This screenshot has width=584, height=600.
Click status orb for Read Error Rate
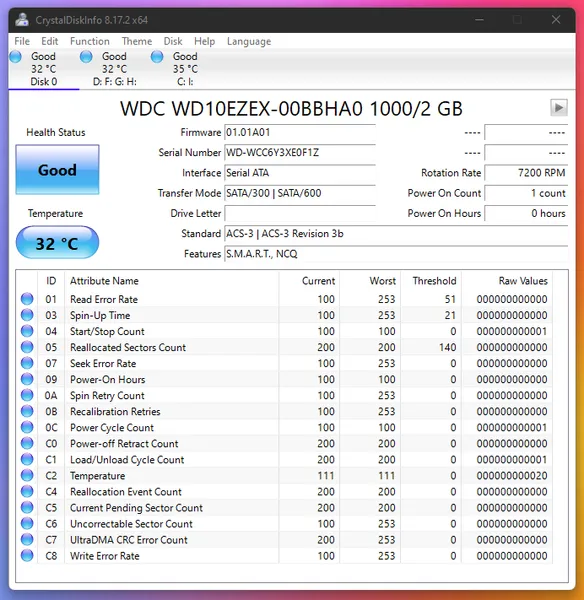[27, 299]
